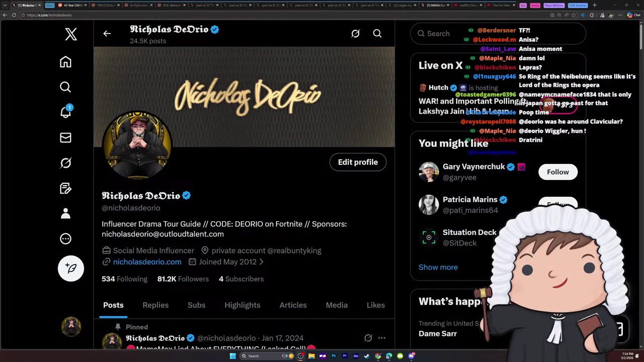Image resolution: width=644 pixels, height=362 pixels.
Task: Switch to the 43 Year Old browser tab
Action: [71, 5]
